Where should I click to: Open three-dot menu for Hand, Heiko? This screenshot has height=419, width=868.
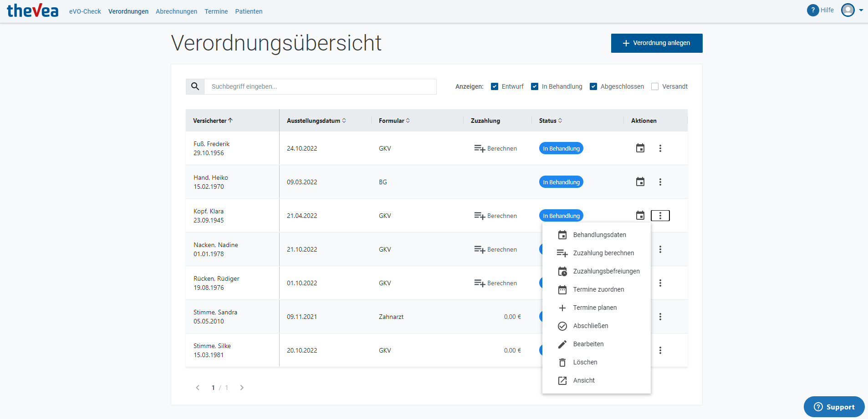[x=660, y=182]
